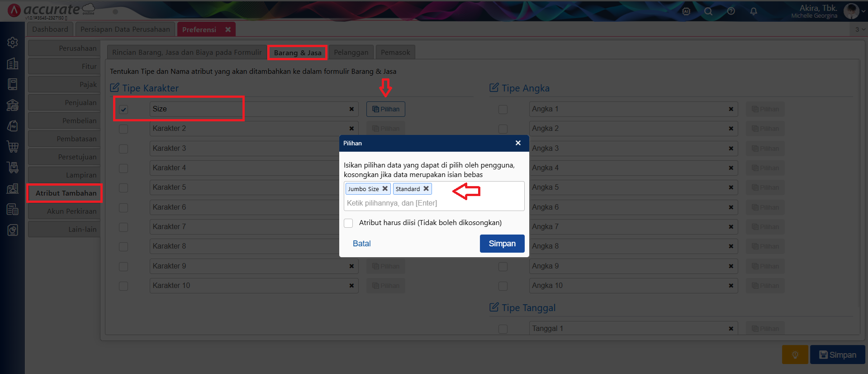
Task: Open the bank module icon in sidebar
Action: (13, 105)
